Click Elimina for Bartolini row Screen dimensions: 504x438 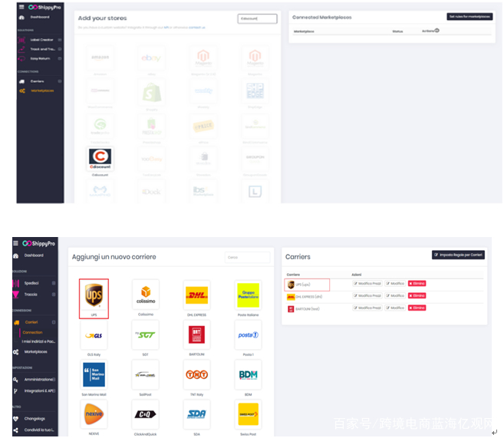pos(417,308)
